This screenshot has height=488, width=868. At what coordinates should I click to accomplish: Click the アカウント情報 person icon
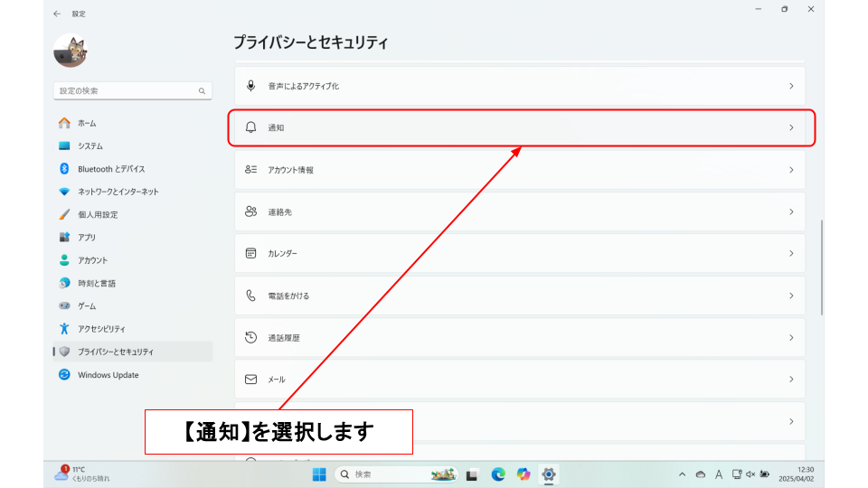tap(251, 170)
